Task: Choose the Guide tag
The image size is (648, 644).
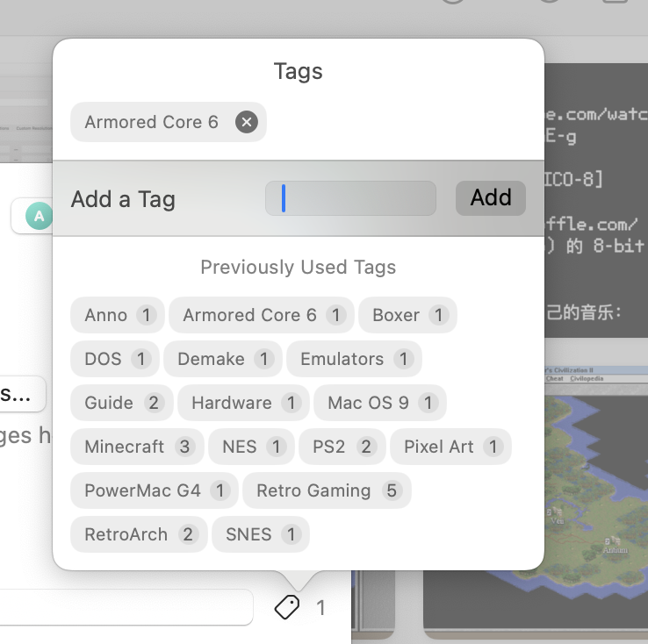Action: pos(122,403)
